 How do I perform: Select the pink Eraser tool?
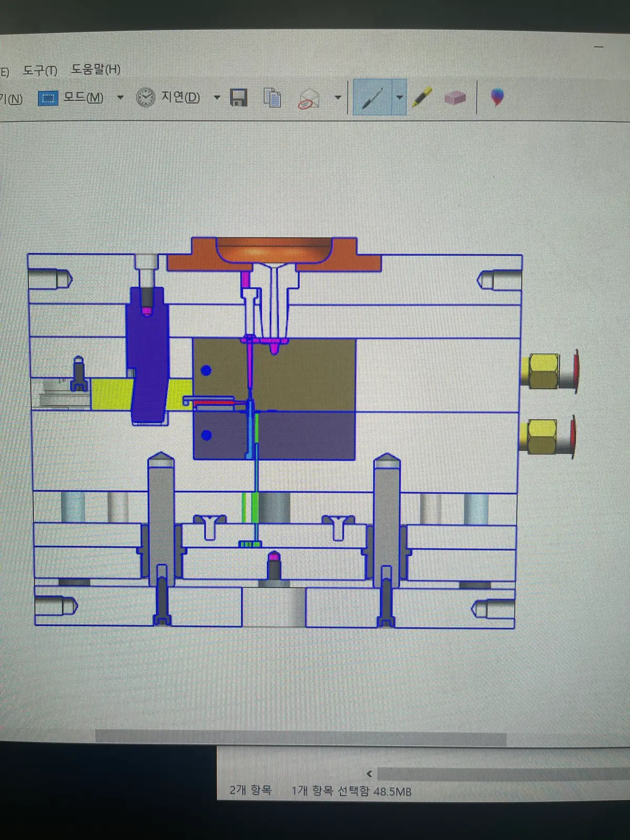[x=455, y=98]
